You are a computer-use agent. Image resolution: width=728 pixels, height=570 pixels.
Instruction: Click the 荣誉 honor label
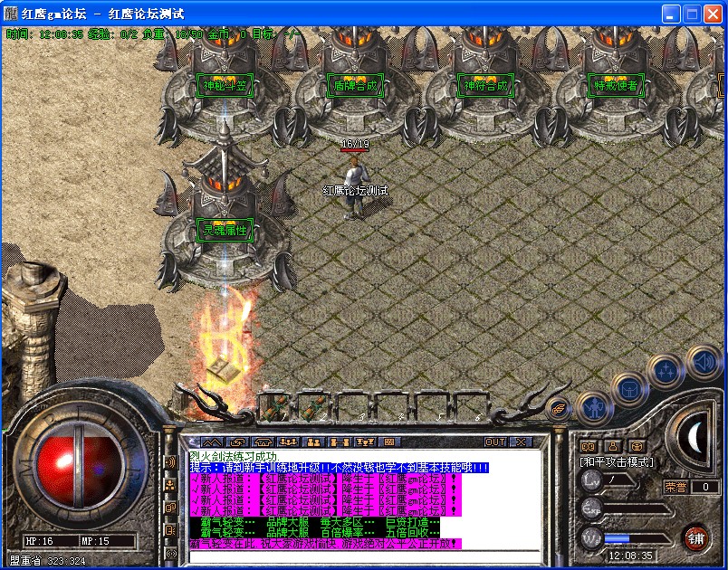click(x=675, y=487)
